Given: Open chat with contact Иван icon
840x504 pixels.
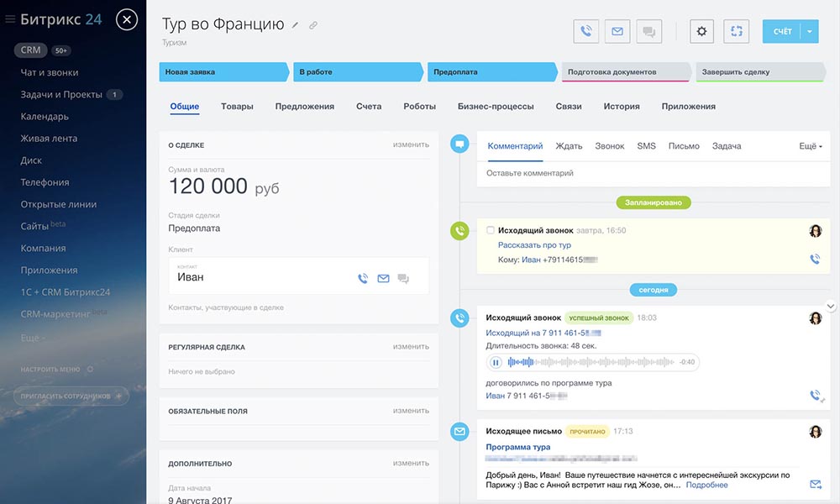Looking at the screenshot, I should 403,279.
